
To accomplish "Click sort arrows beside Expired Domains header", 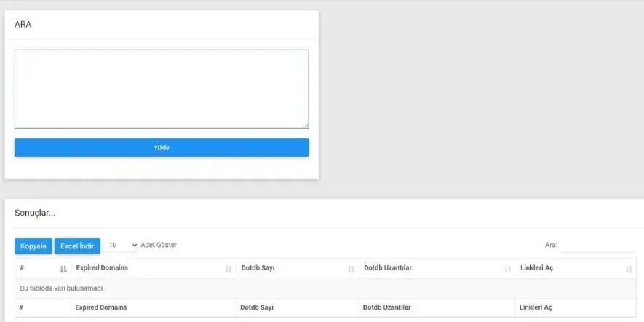I will coord(228,269).
